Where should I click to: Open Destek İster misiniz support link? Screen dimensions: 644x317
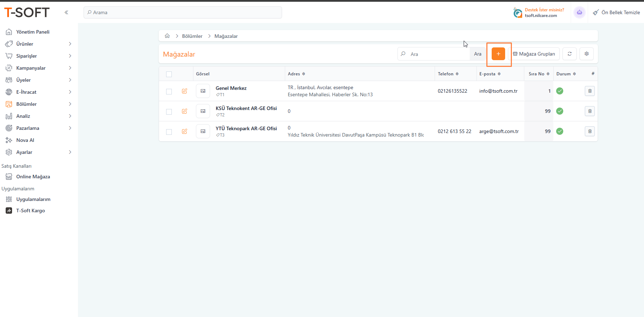tap(539, 12)
